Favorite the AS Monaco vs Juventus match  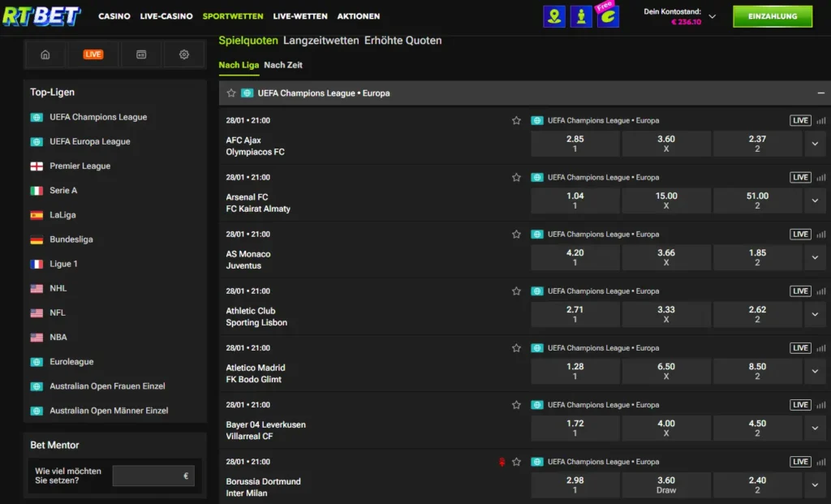[x=516, y=235]
